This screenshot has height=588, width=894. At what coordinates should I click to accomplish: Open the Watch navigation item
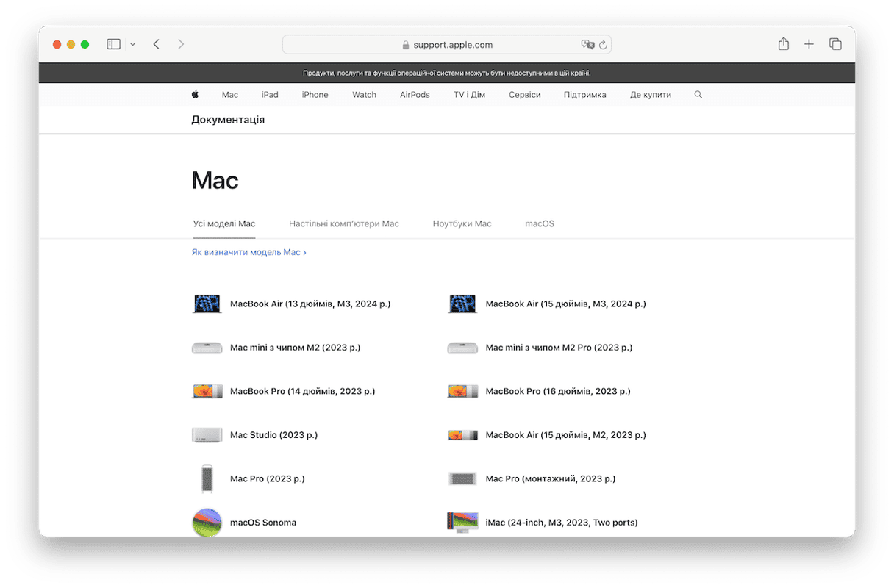pos(364,95)
